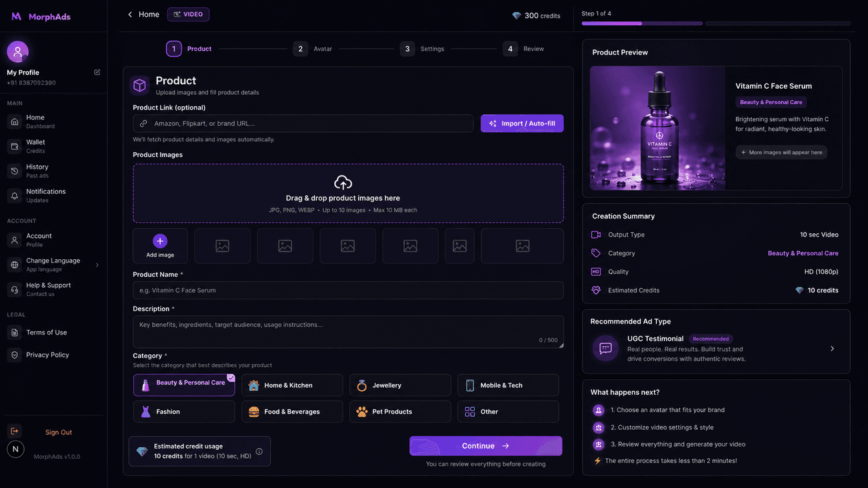This screenshot has height=488, width=868.
Task: Open the History menu item
Action: coord(53,170)
